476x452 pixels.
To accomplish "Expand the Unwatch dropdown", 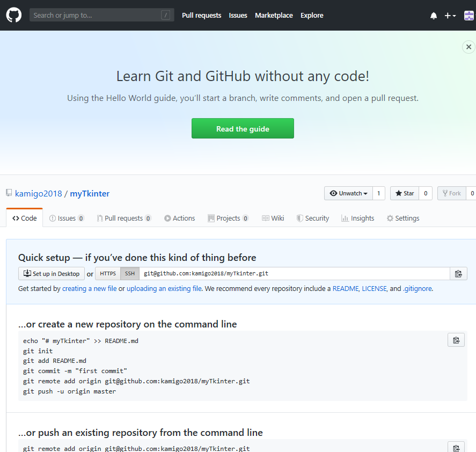I will (348, 193).
